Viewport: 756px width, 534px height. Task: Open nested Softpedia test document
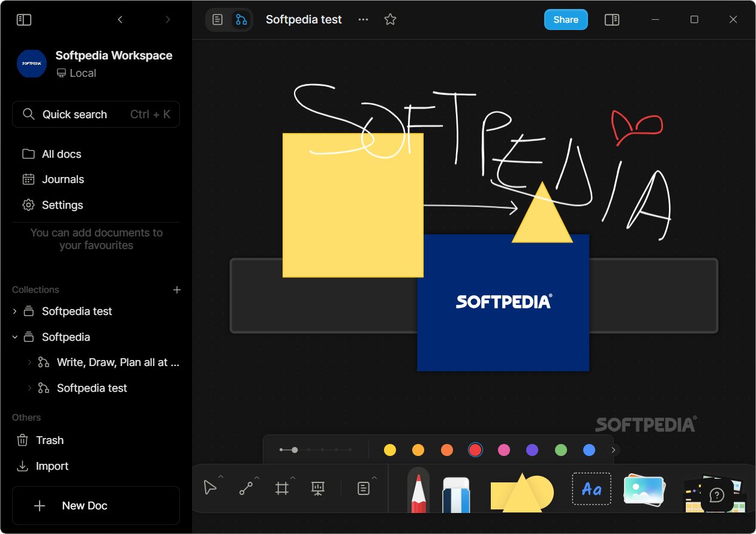click(92, 388)
